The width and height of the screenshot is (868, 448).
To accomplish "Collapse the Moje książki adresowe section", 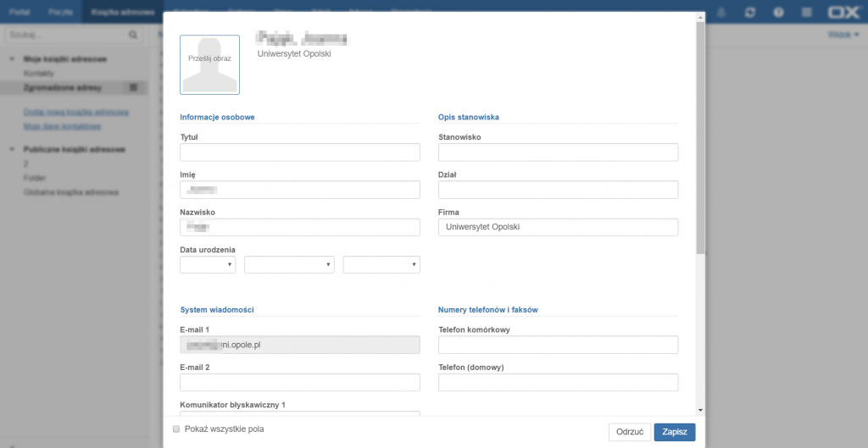I will (x=12, y=59).
